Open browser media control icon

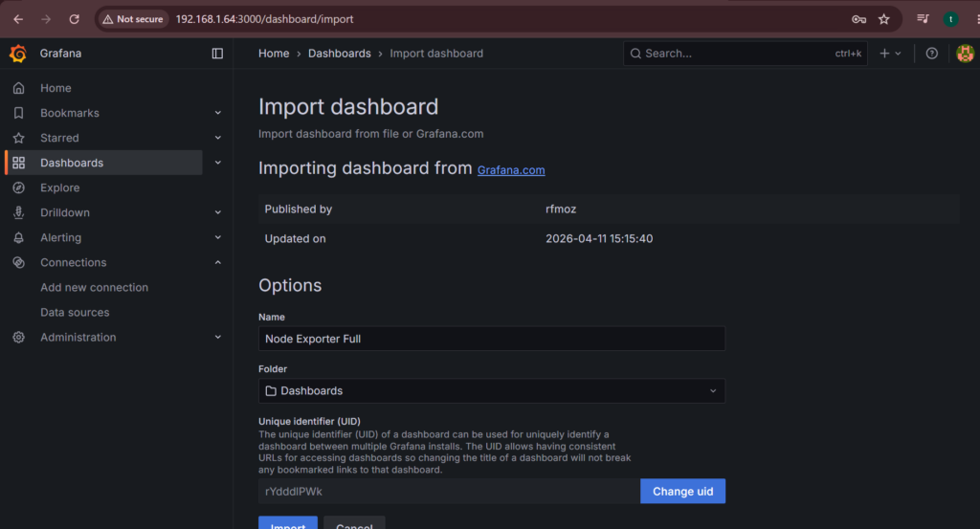[x=923, y=19]
